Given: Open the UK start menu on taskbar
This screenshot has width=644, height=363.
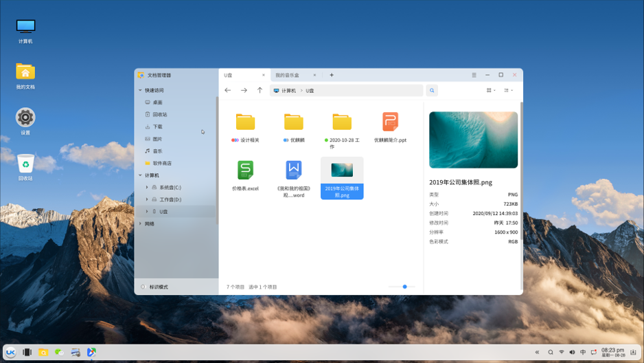Looking at the screenshot, I should (x=10, y=352).
